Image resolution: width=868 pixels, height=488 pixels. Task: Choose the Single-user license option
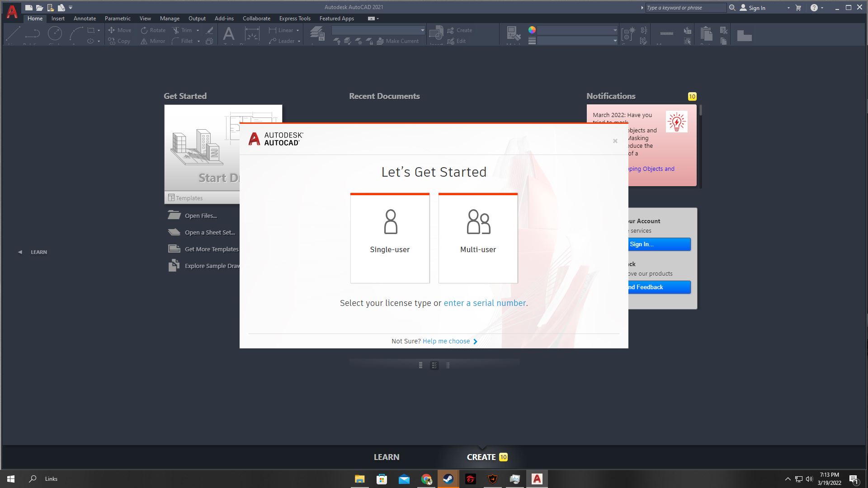point(389,237)
